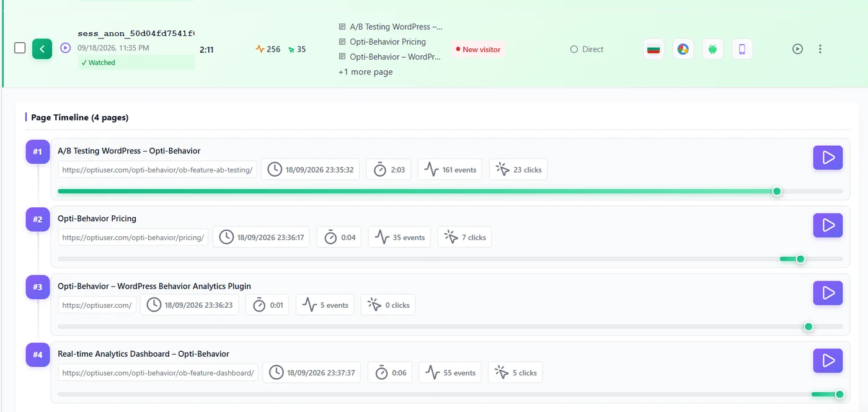Click progress slider handle on page #3
Screen dimensions: 868x412
(x=808, y=326)
